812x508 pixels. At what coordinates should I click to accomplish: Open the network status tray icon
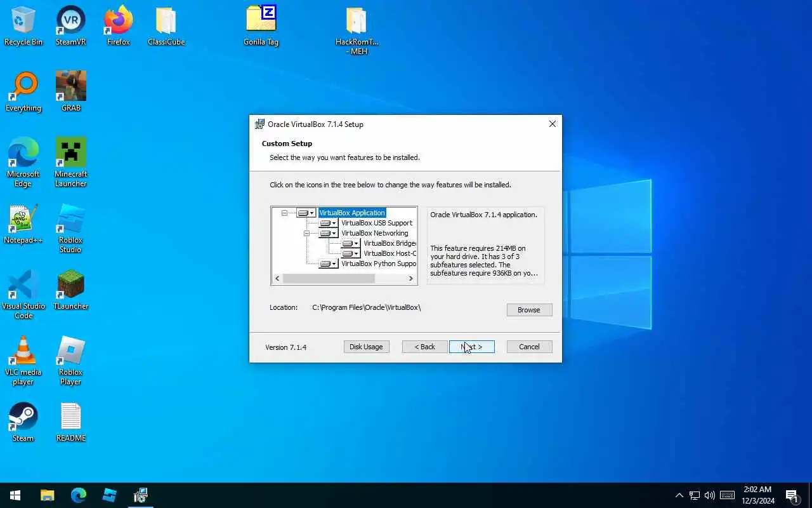[695, 495]
